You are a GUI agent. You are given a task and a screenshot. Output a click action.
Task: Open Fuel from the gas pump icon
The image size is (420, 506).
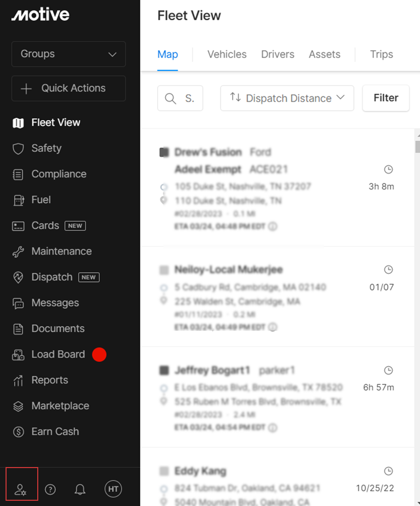(x=18, y=200)
